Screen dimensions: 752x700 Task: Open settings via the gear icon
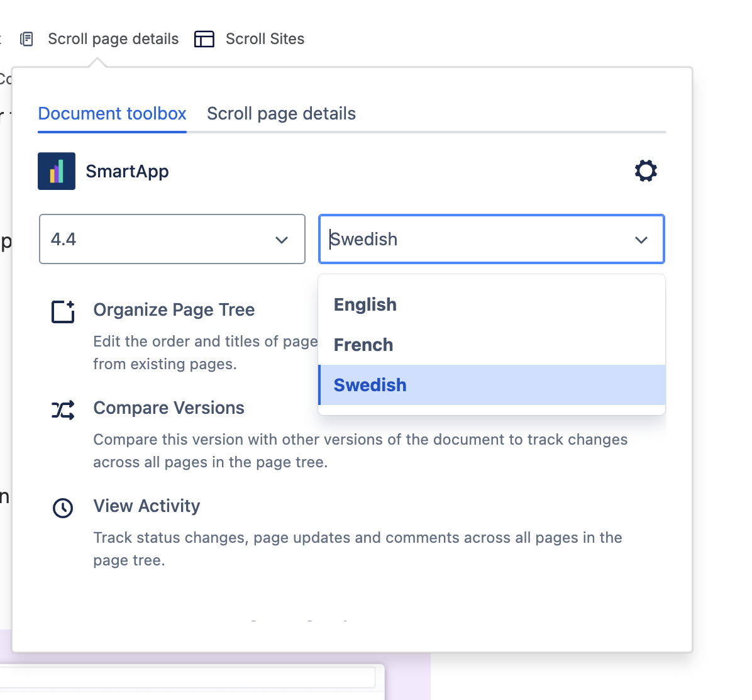[x=646, y=170]
